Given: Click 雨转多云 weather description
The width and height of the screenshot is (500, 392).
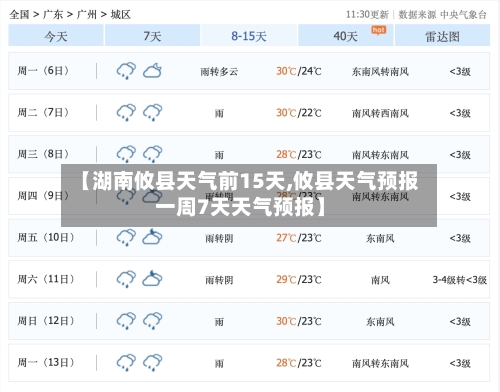Looking at the screenshot, I should click(x=219, y=71).
